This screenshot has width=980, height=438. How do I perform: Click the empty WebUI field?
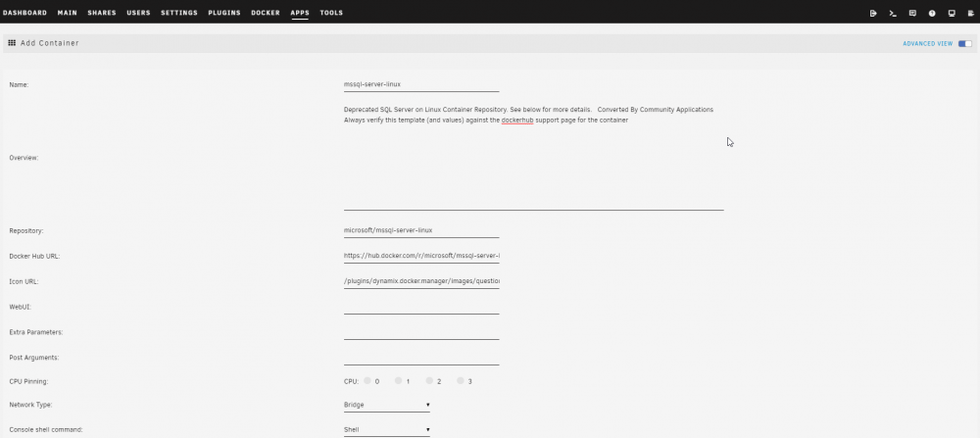pyautogui.click(x=421, y=307)
